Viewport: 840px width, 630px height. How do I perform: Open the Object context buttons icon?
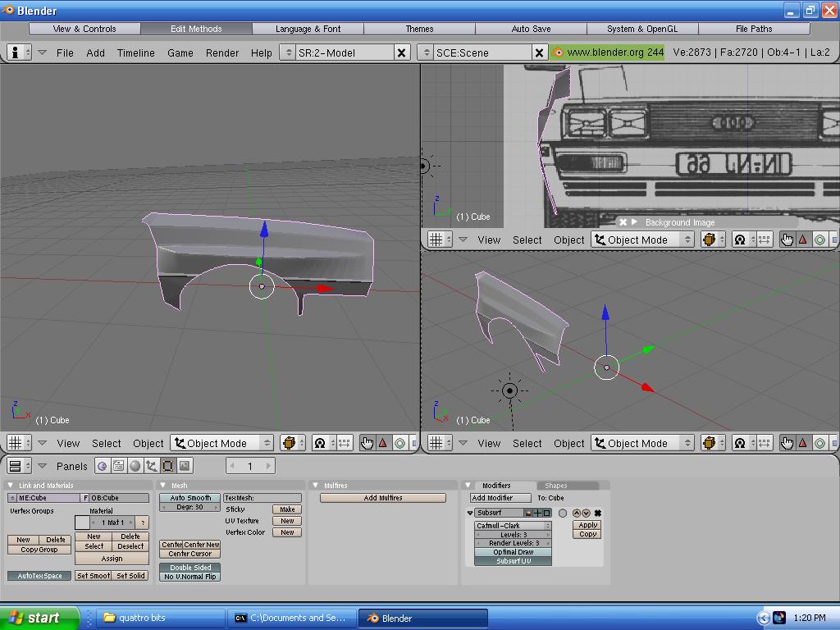[x=151, y=466]
